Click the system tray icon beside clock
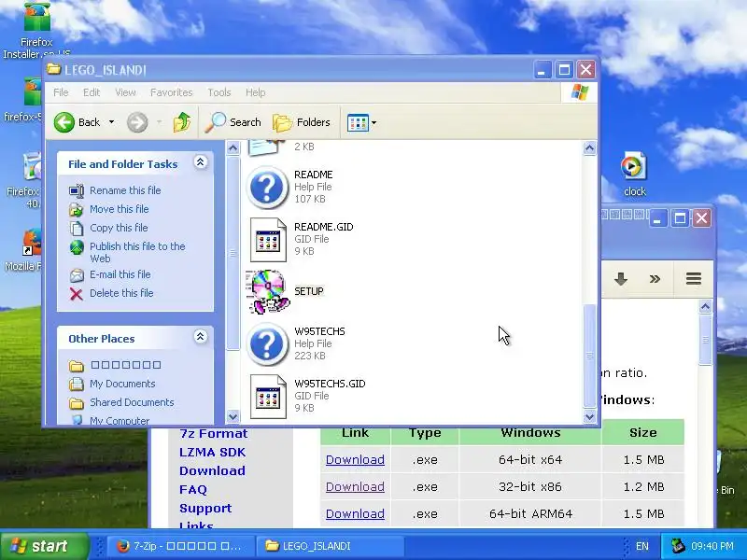The image size is (747, 560). [678, 546]
